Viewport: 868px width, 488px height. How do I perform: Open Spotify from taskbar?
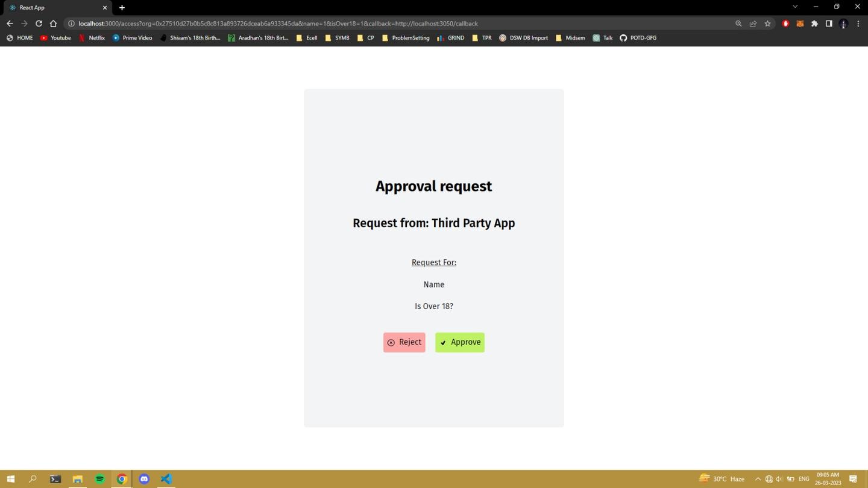(x=100, y=479)
